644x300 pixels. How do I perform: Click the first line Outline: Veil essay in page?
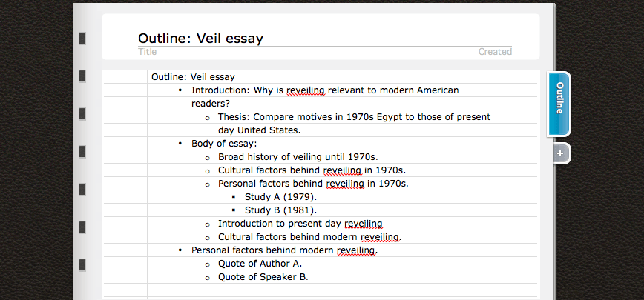(193, 77)
